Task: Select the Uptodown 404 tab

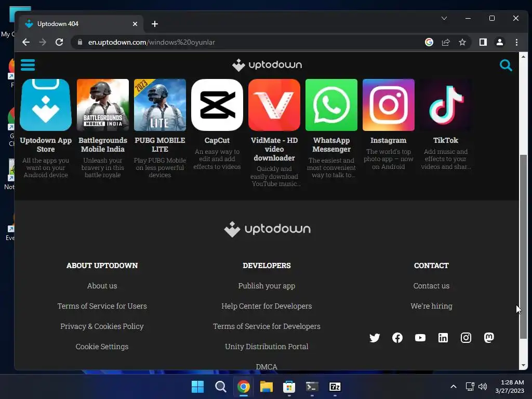Action: 82,24
